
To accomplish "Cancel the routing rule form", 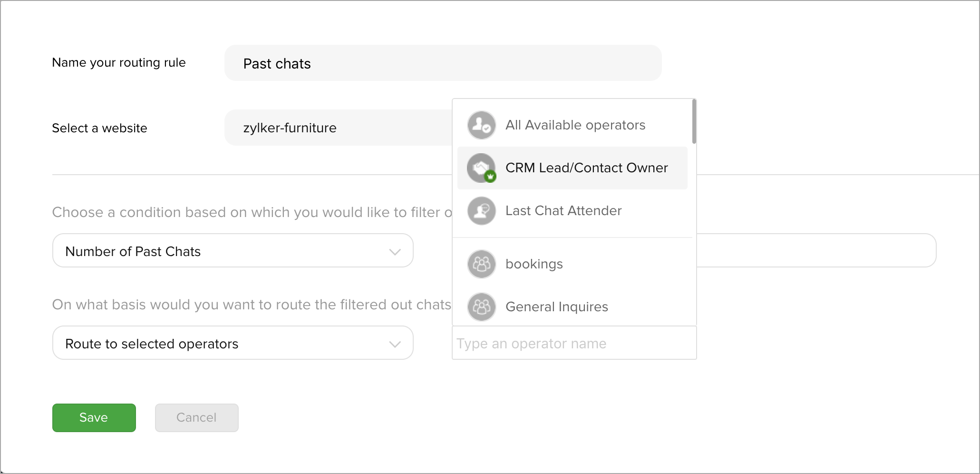I will tap(197, 418).
